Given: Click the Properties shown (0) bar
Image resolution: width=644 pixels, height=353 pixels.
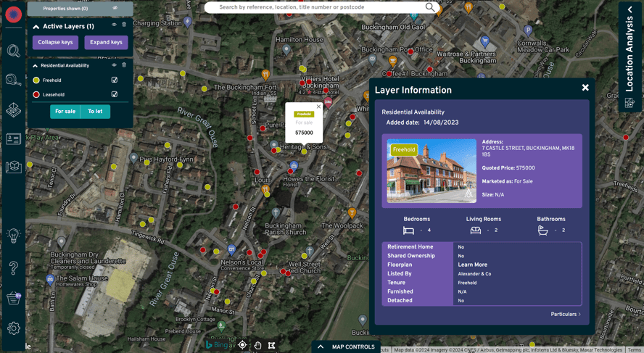Looking at the screenshot, I should (x=80, y=9).
